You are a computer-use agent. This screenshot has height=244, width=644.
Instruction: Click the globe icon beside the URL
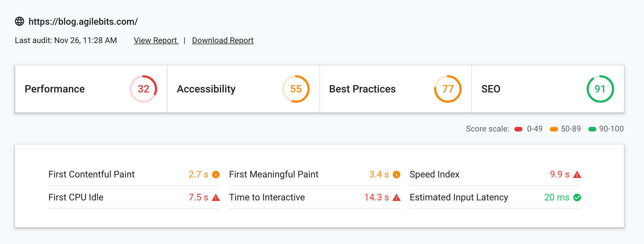[x=20, y=21]
